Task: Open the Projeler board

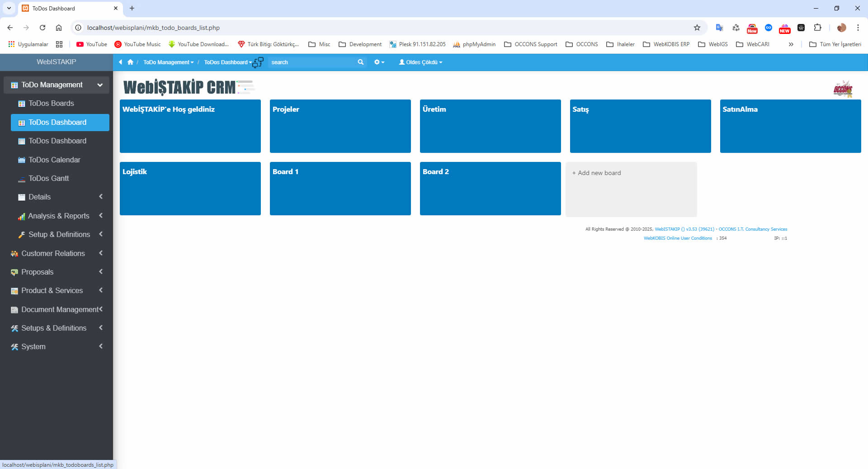Action: 340,126
